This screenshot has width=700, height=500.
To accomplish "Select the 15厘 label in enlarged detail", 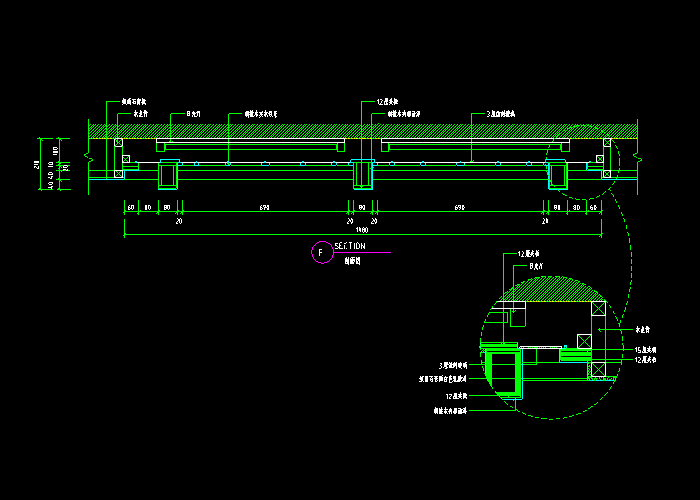I will tap(644, 349).
